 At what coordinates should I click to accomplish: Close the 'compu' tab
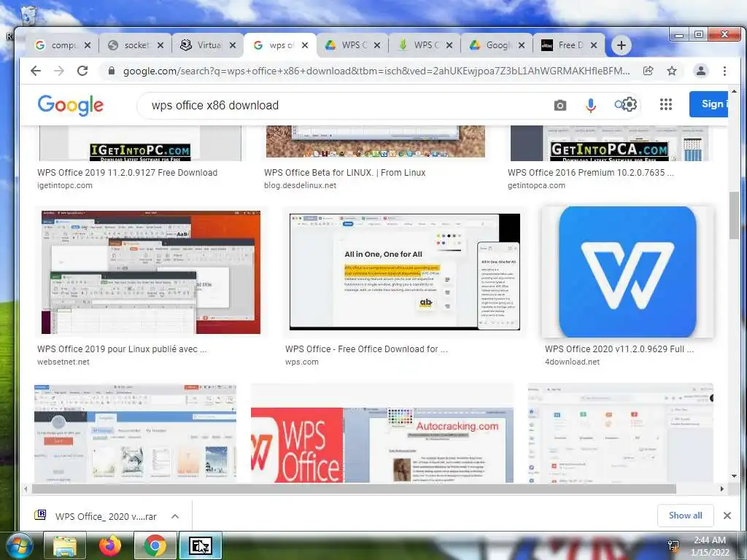pos(88,45)
